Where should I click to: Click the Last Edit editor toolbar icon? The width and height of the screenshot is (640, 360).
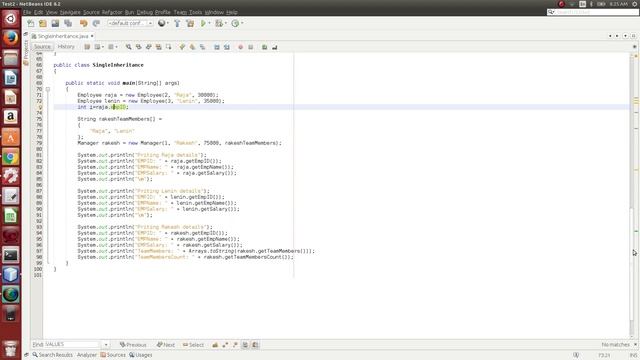pyautogui.click(x=87, y=47)
